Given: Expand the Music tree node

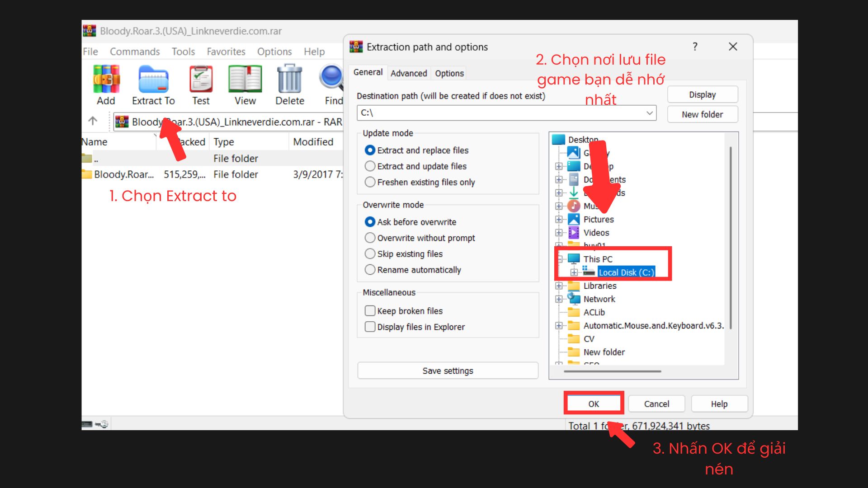Looking at the screenshot, I should coord(559,206).
